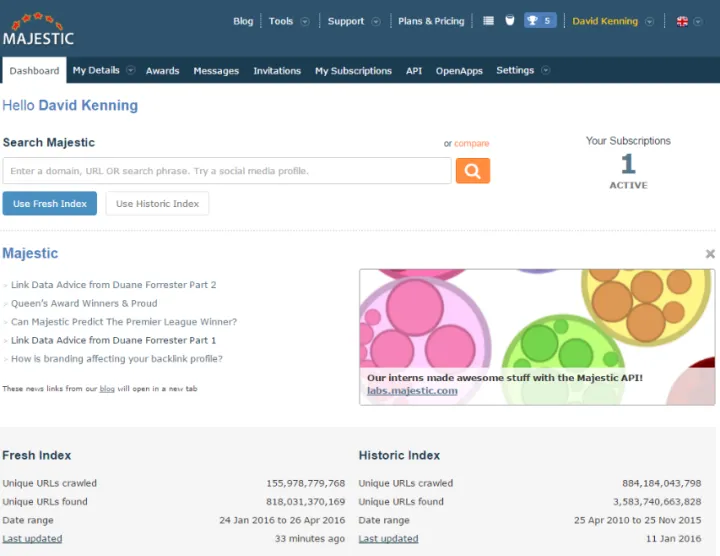Open the list icon in top bar
This screenshot has height=556, width=720.
tap(488, 21)
